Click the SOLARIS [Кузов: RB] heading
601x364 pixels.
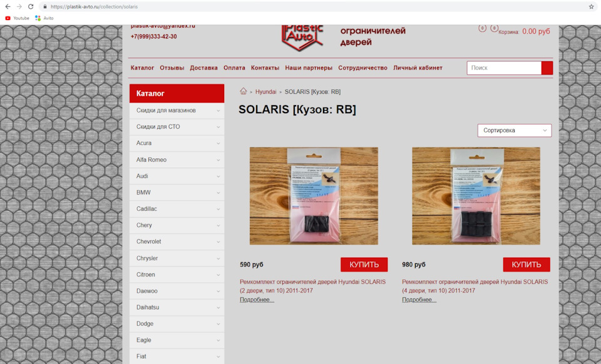297,109
